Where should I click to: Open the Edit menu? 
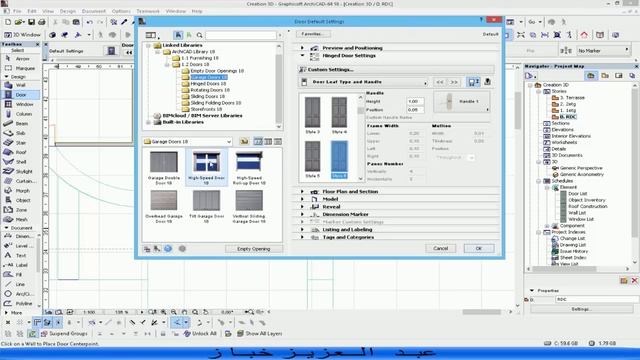pos(32,11)
